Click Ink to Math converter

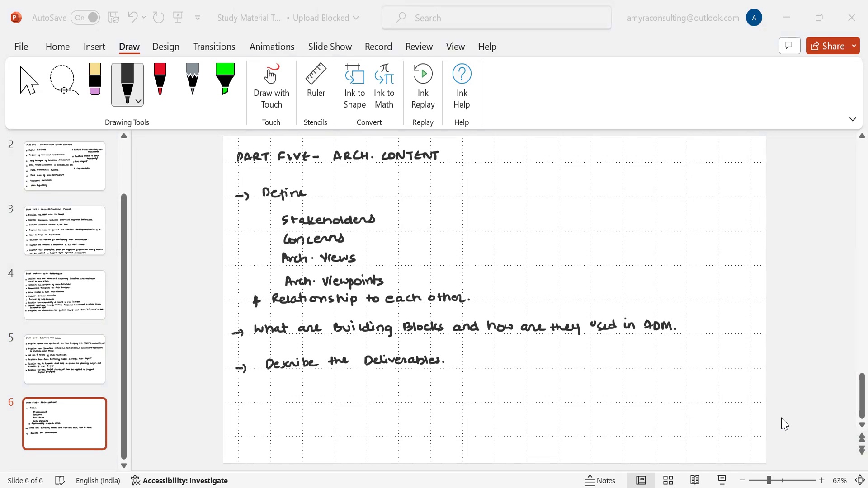click(x=384, y=86)
